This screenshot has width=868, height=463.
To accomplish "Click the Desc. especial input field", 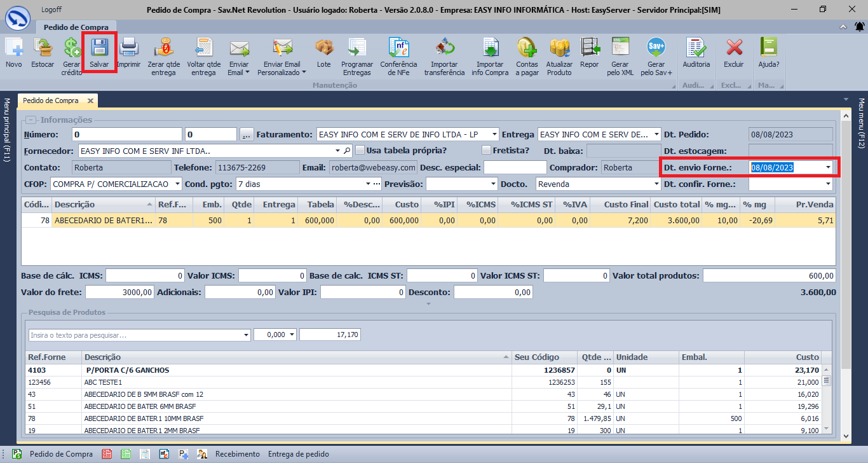I will tap(515, 167).
